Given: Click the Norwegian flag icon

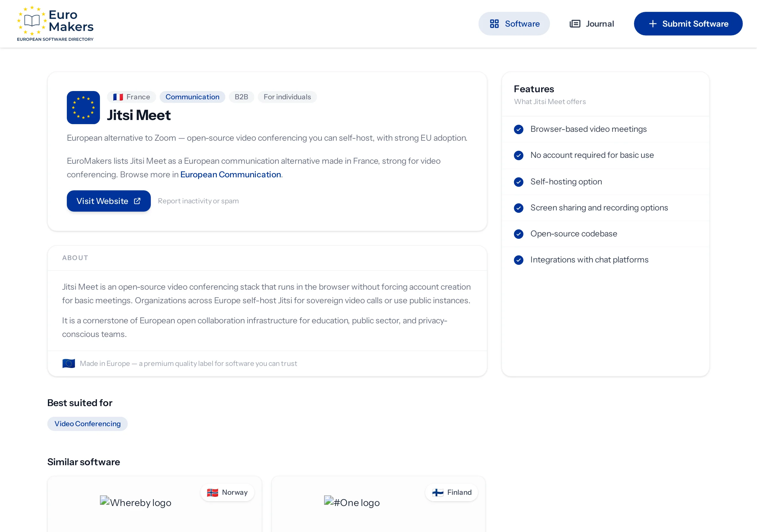Looking at the screenshot, I should tap(212, 492).
